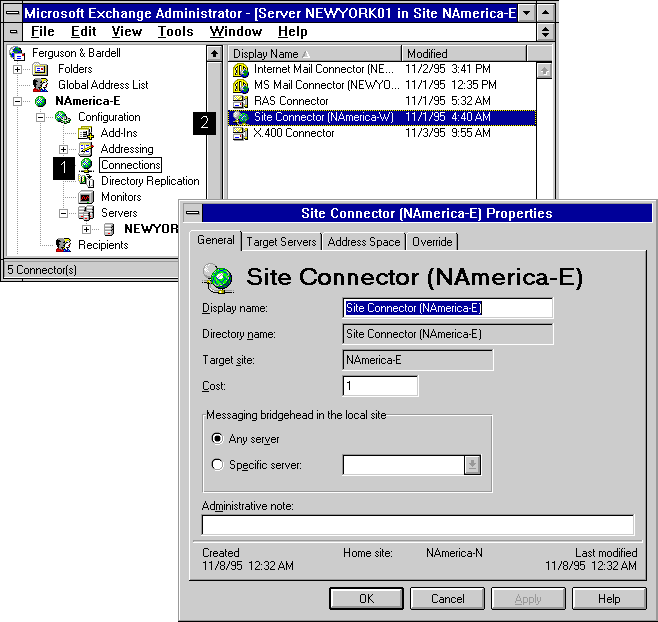Click the NAmerica-E site globe icon
Image resolution: width=658 pixels, height=622 pixels.
click(40, 101)
